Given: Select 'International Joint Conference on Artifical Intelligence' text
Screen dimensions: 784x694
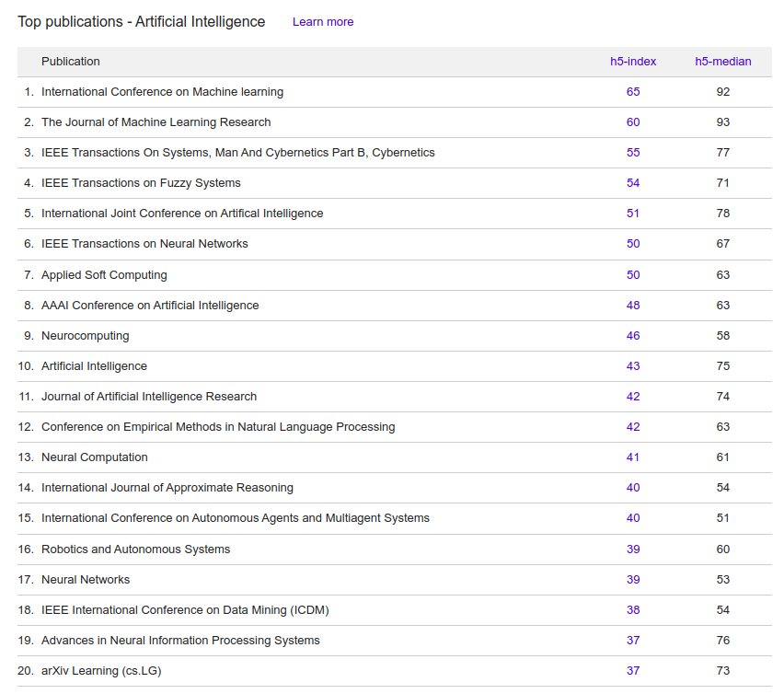Looking at the screenshot, I should point(182,214).
